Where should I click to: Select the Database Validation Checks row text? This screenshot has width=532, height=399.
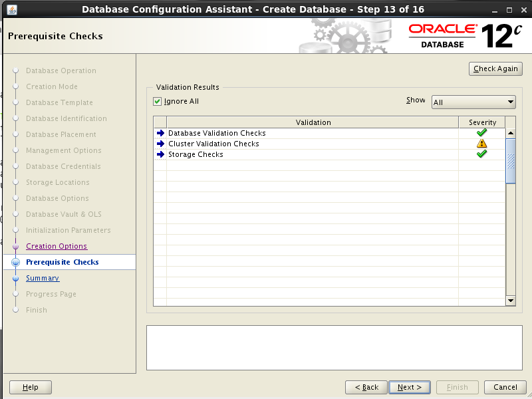coord(217,133)
